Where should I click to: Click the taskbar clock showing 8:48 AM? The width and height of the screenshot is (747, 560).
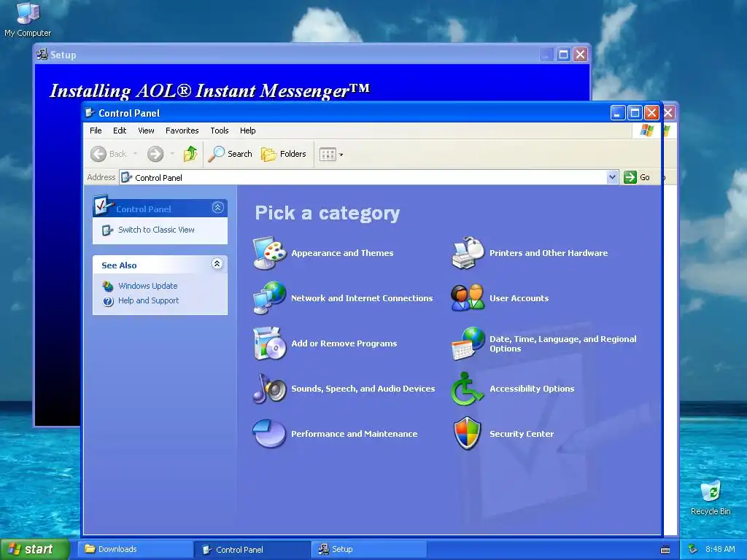(x=720, y=549)
